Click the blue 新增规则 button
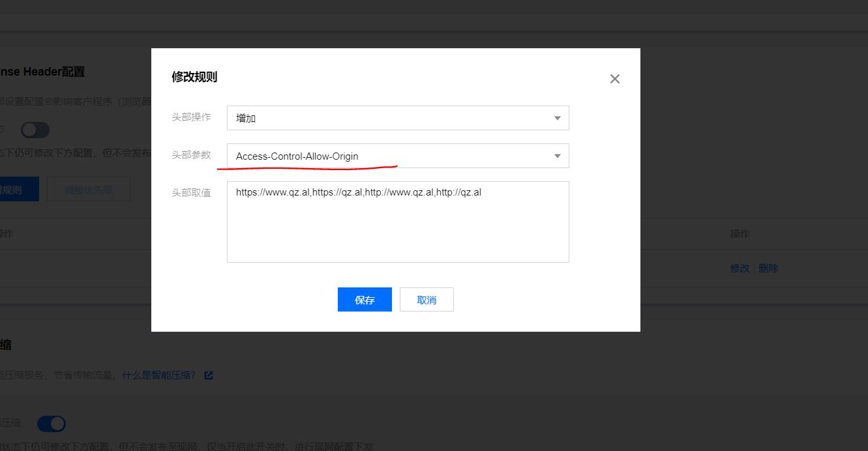 click(x=18, y=190)
